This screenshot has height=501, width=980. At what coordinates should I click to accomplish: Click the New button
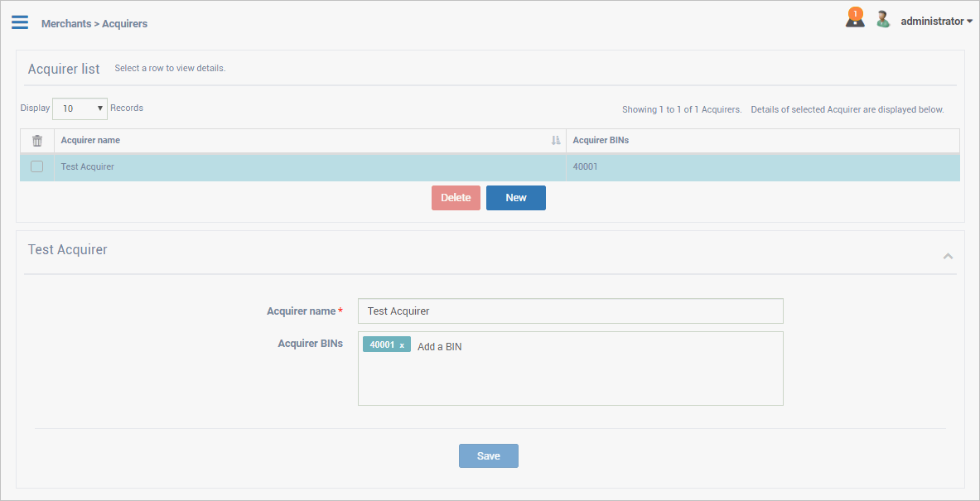pos(515,198)
